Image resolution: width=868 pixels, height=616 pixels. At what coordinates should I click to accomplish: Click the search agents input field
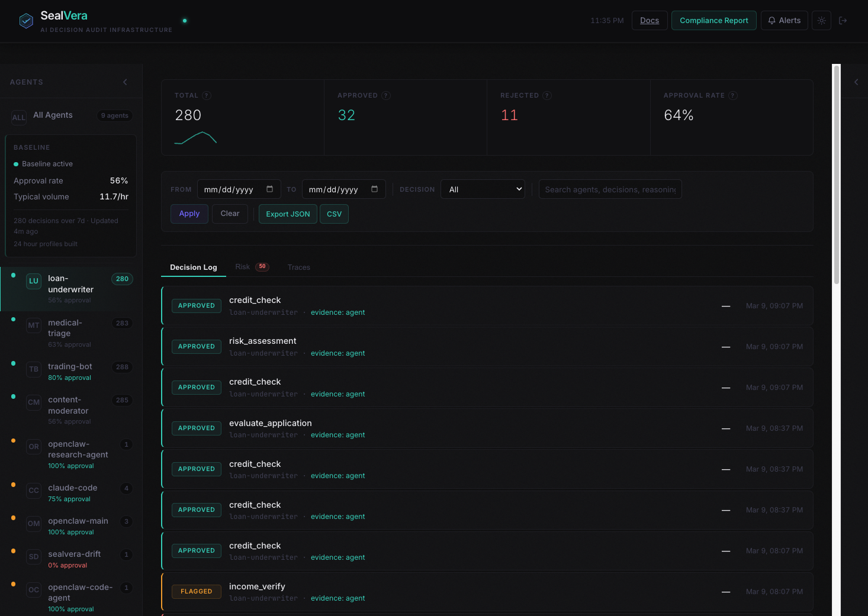[x=610, y=189]
